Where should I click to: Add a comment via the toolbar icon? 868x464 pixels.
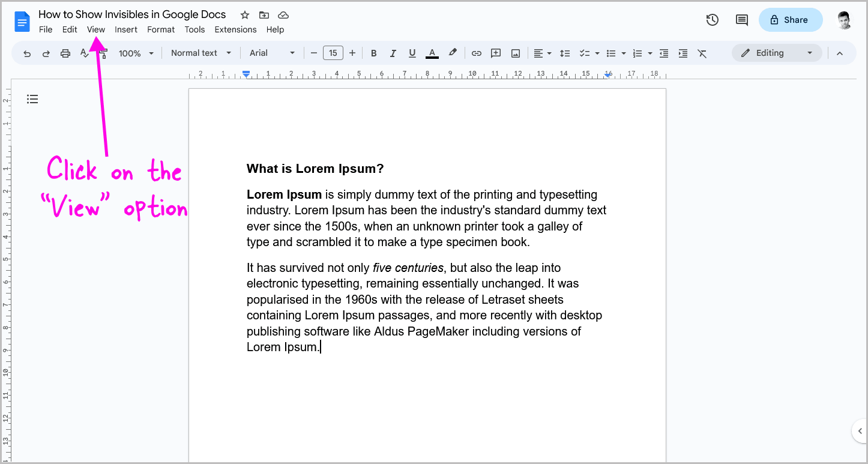496,53
